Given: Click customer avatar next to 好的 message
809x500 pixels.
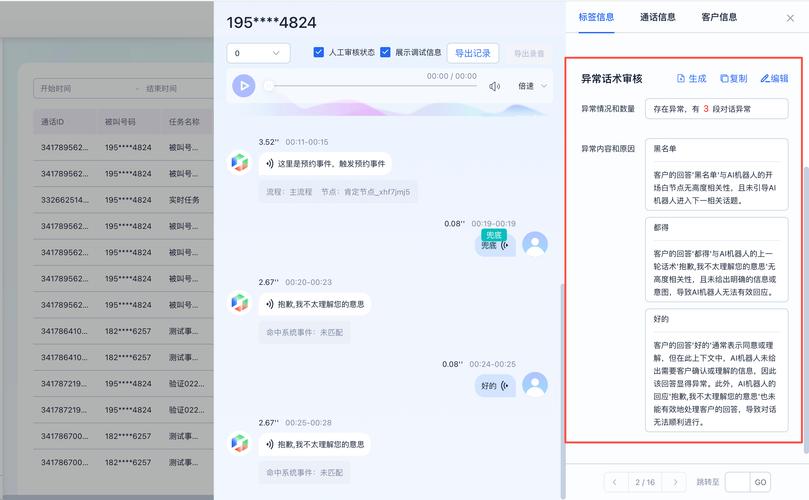Looking at the screenshot, I should [x=535, y=384].
